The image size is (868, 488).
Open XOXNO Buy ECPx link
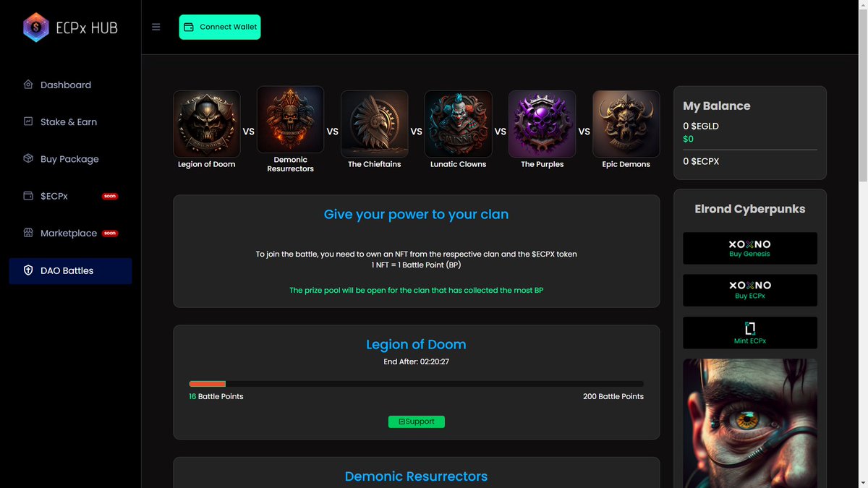[x=750, y=290]
